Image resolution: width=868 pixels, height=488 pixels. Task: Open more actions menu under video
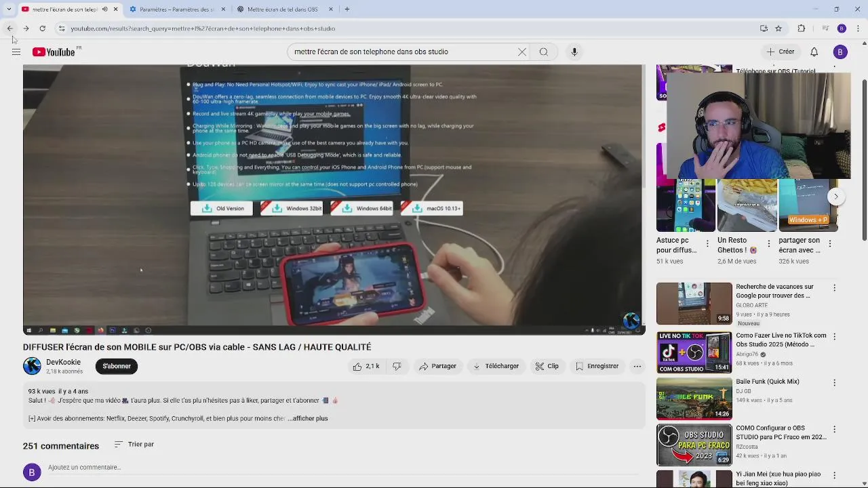[637, 366]
